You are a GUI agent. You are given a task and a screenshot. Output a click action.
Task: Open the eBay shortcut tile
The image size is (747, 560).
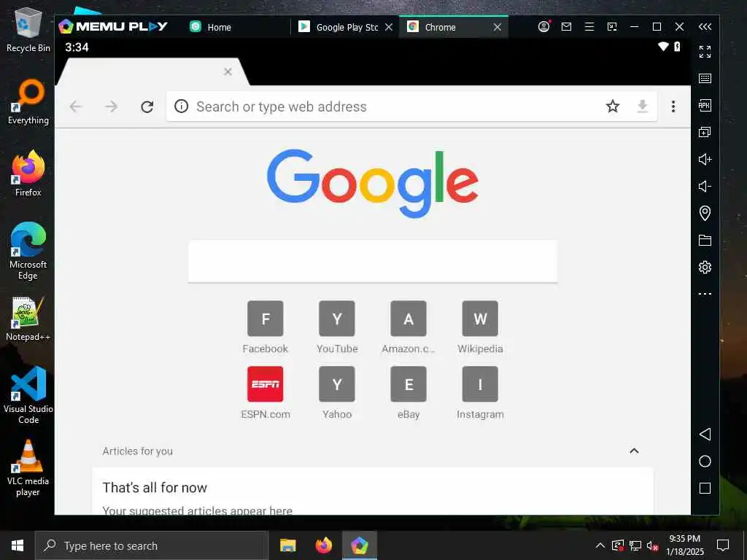(x=409, y=393)
